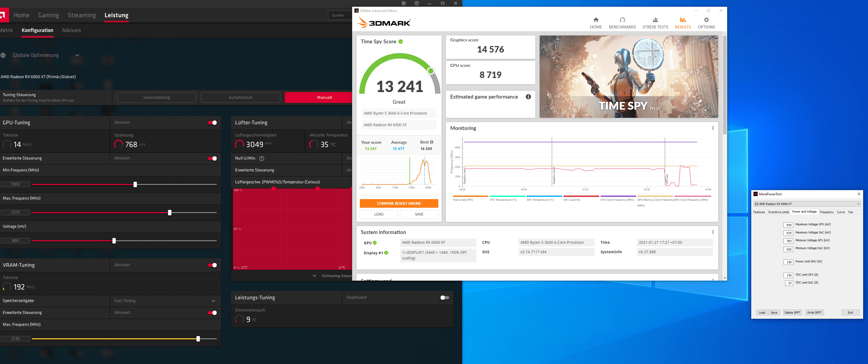Click the Suchen search box
868x364 pixels.
(x=340, y=15)
